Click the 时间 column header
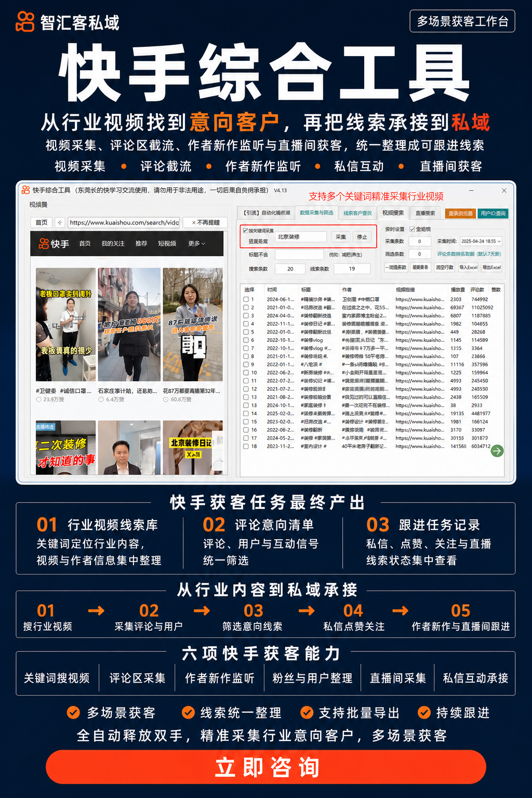 272,290
